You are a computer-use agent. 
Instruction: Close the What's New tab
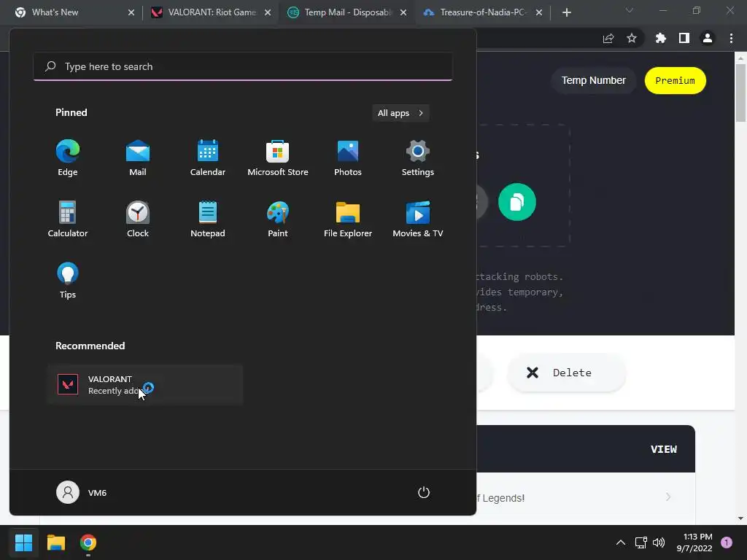(x=131, y=12)
